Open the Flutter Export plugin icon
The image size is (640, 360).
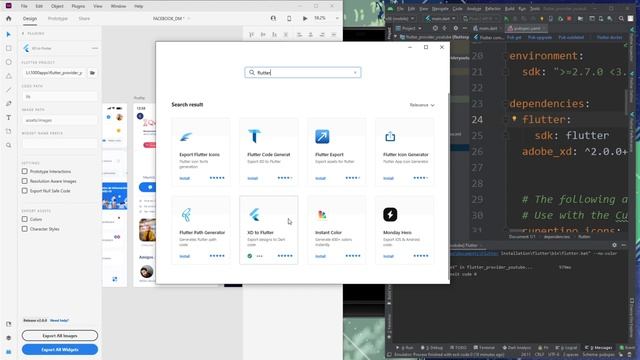322,137
